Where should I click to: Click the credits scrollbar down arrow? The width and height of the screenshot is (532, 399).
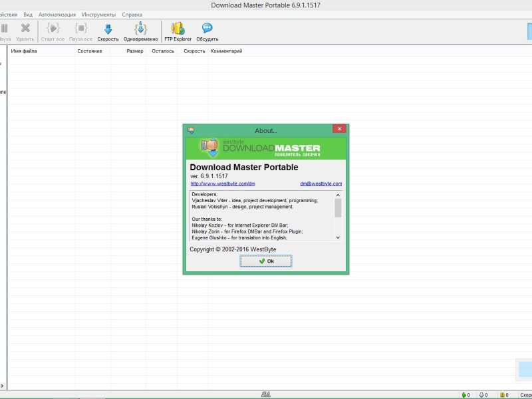tap(338, 237)
